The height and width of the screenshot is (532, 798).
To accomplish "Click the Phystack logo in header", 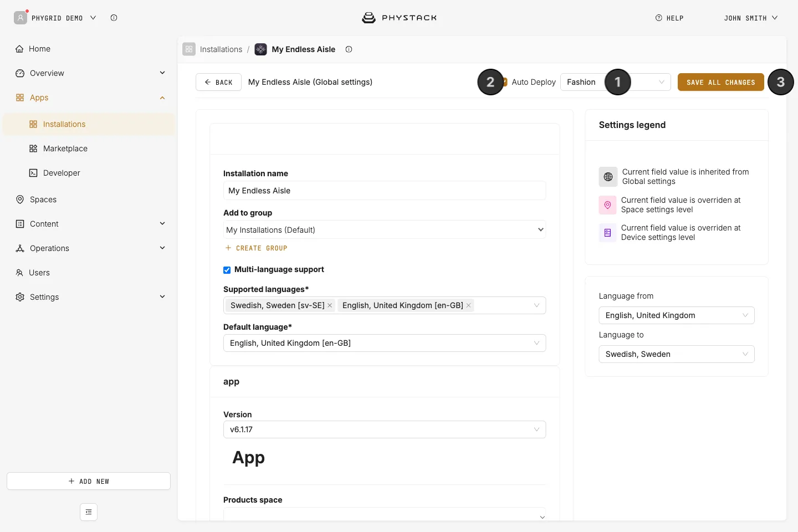I will pos(399,18).
